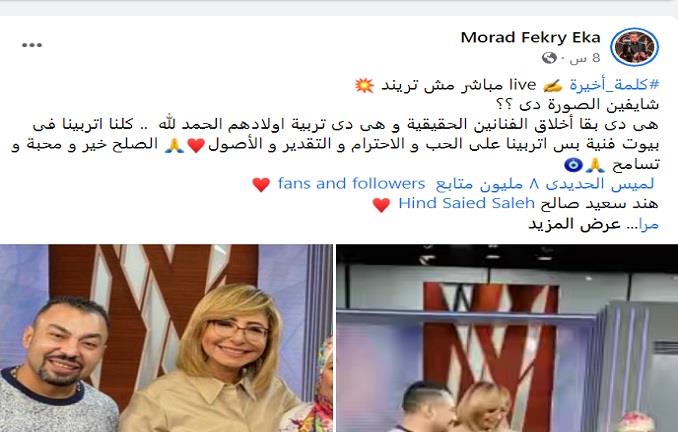678x432 pixels.
Task: Click the public globe privacy icon
Action: click(549, 58)
